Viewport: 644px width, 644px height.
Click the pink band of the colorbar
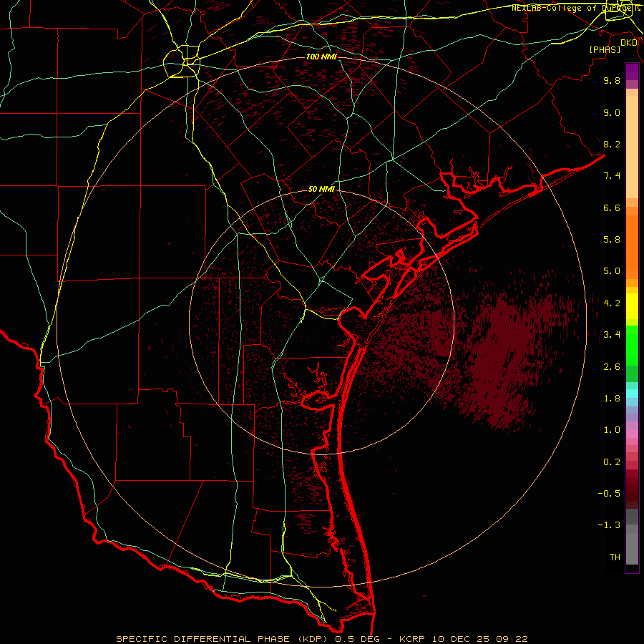click(x=632, y=434)
